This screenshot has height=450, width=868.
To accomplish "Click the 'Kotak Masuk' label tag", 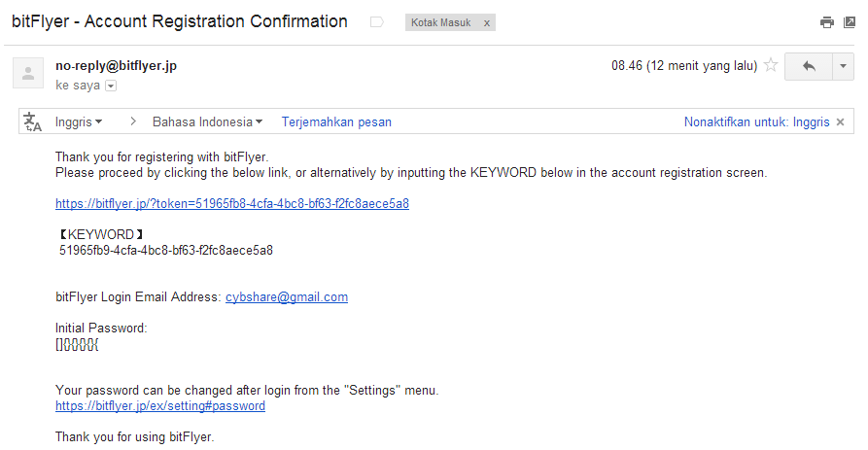I will click(x=441, y=22).
